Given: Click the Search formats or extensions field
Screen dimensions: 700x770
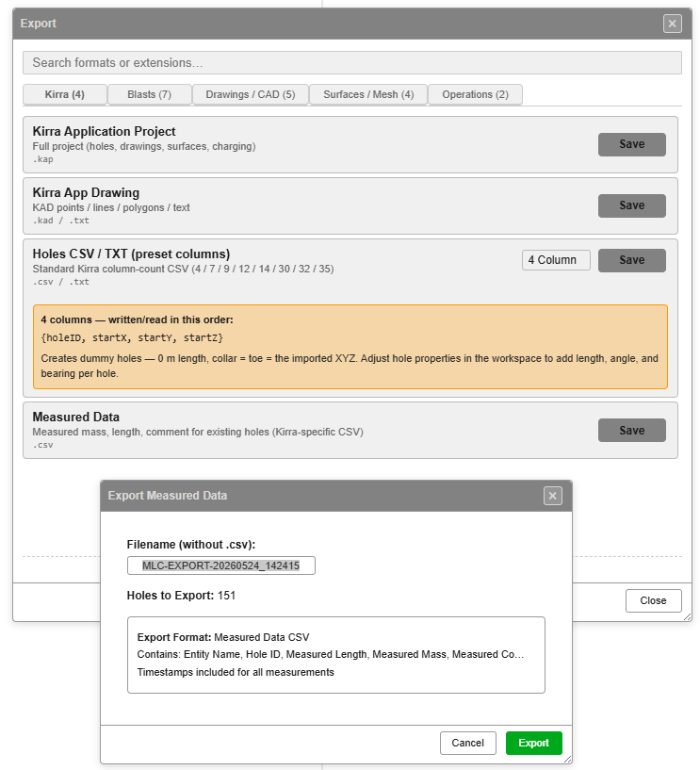Looking at the screenshot, I should pyautogui.click(x=352, y=63).
